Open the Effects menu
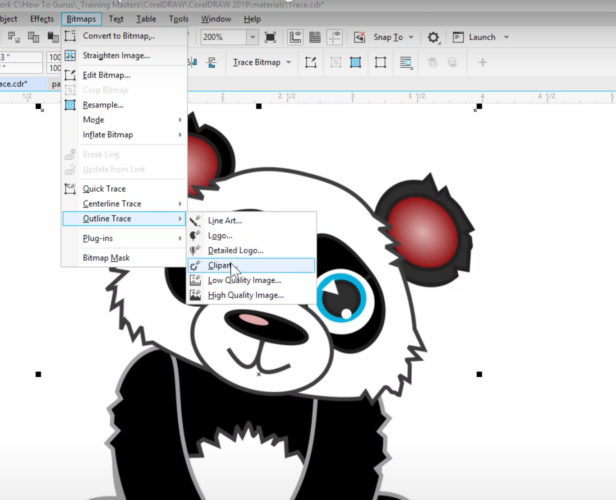This screenshot has width=616, height=500. pyautogui.click(x=42, y=19)
